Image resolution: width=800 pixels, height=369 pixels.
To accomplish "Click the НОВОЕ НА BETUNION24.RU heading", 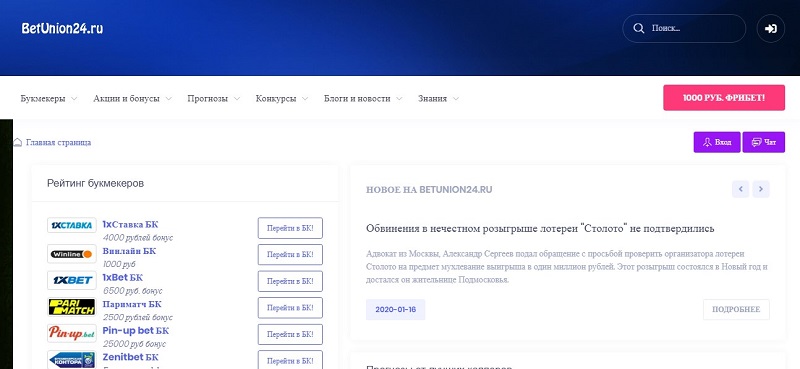I will 429,190.
